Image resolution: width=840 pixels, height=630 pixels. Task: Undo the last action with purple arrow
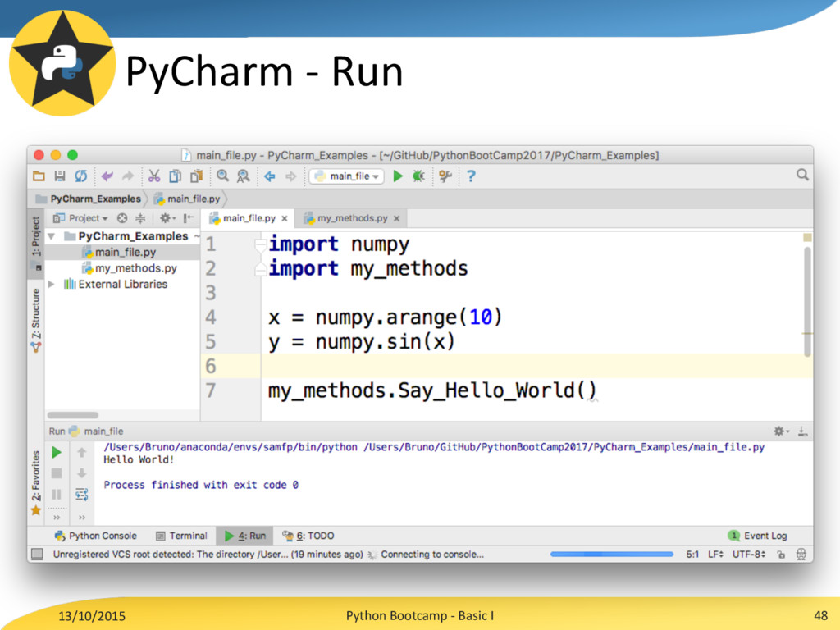coord(107,176)
